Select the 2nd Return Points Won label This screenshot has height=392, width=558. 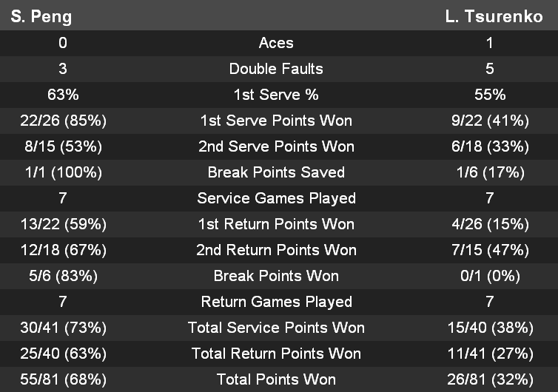[276, 250]
